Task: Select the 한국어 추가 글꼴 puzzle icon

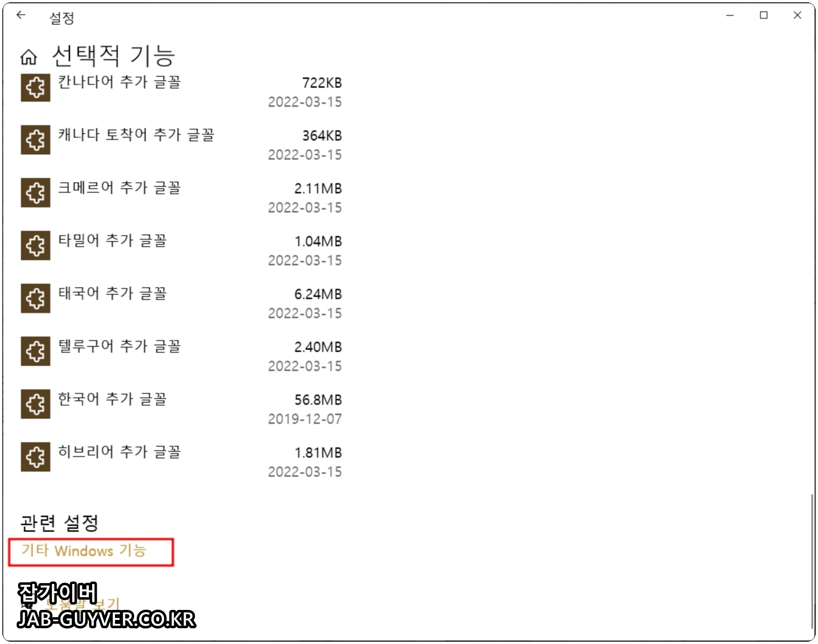Action: (35, 404)
